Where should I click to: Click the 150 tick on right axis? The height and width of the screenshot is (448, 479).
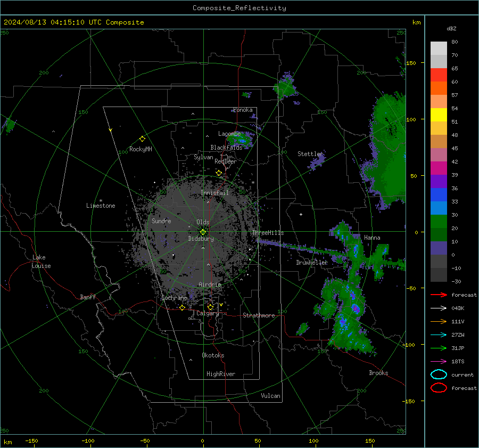(411, 63)
